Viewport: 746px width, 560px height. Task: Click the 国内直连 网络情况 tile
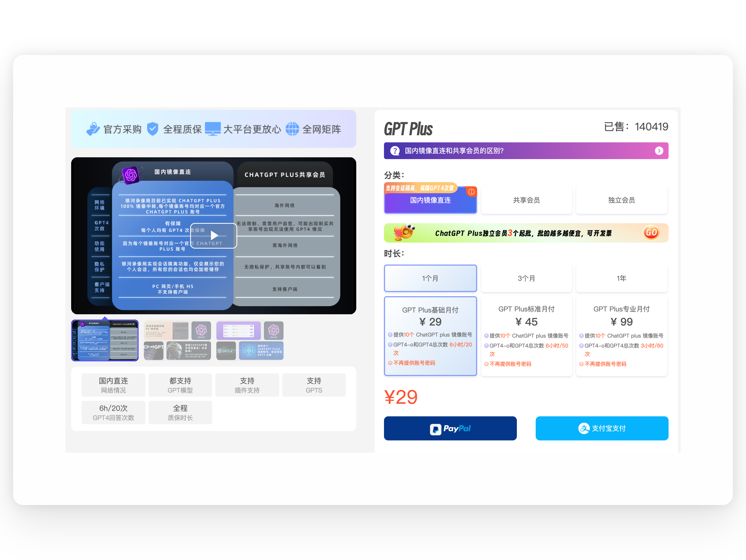click(113, 385)
